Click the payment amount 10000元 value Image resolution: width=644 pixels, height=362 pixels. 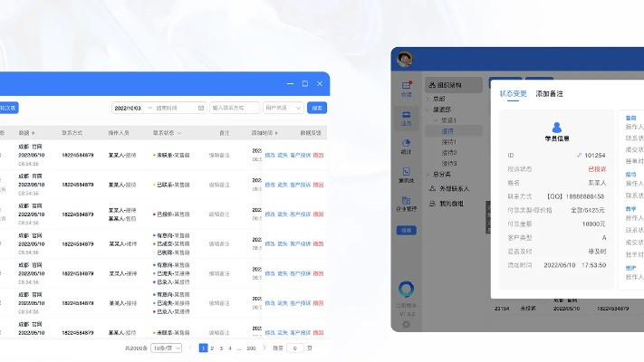point(594,224)
